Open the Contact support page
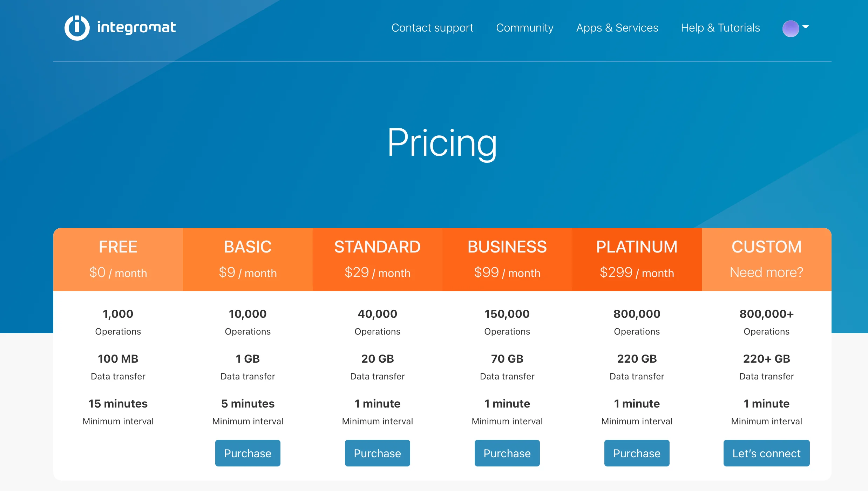The height and width of the screenshot is (491, 868). pos(432,28)
